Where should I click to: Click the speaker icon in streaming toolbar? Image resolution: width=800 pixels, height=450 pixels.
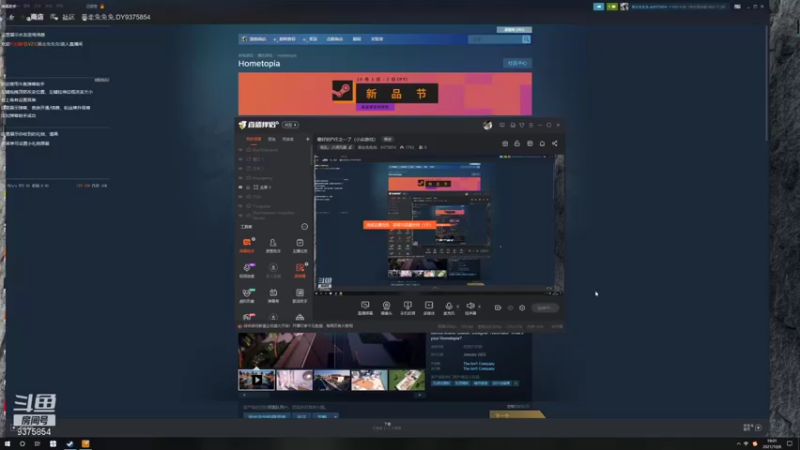pos(470,308)
